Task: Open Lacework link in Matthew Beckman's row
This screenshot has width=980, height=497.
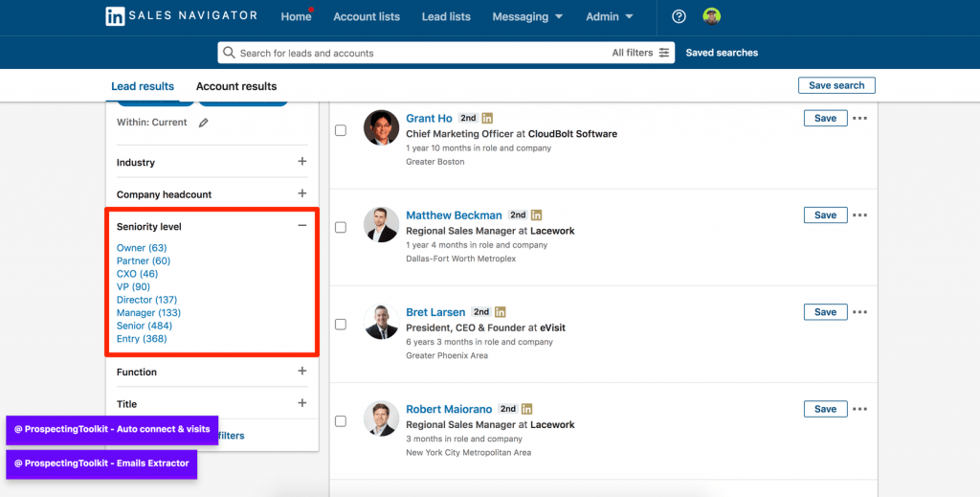Action: [x=552, y=231]
